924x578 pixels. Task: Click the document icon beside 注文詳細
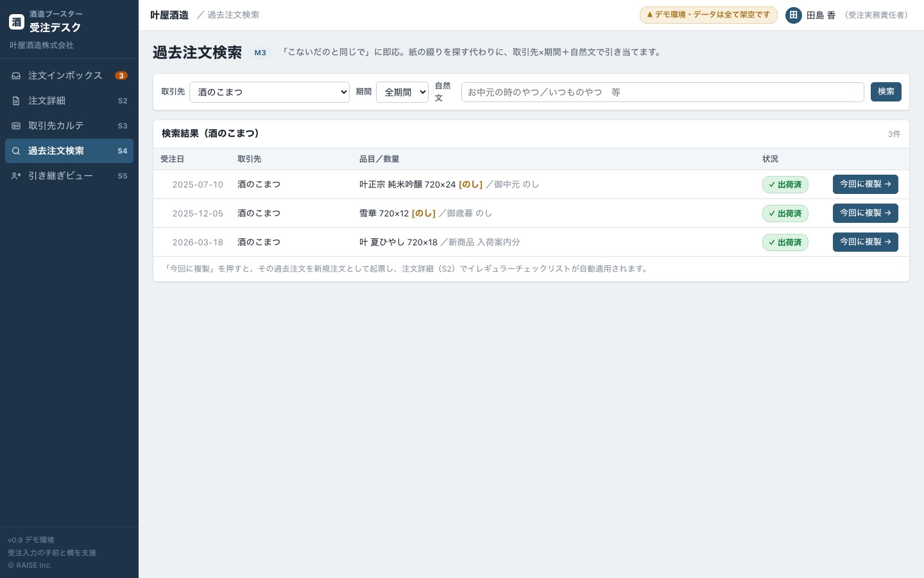[16, 101]
